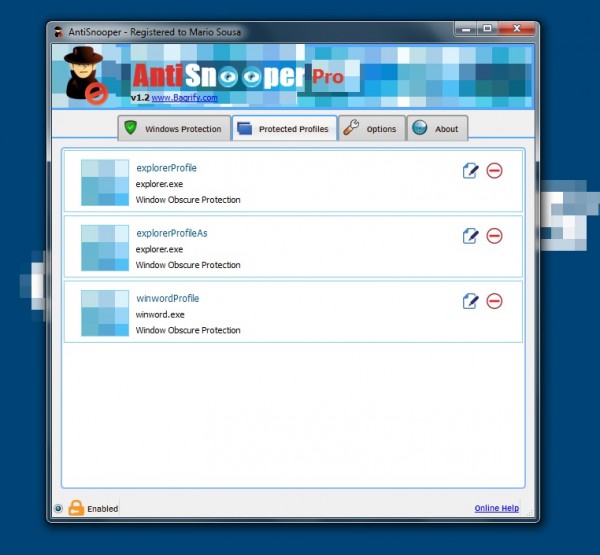Image resolution: width=600 pixels, height=555 pixels.
Task: Click Window Obscure Protection under winwordProfile
Action: [188, 330]
